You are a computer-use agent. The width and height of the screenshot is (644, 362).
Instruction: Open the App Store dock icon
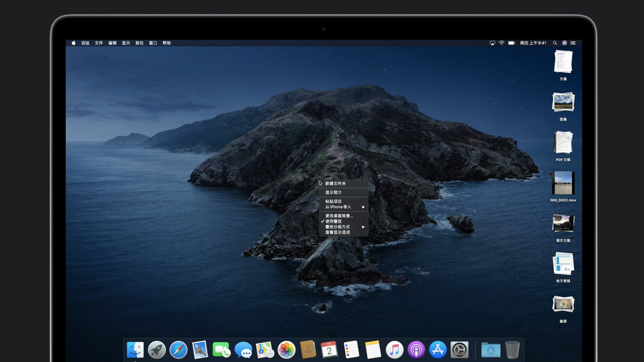[x=438, y=349]
